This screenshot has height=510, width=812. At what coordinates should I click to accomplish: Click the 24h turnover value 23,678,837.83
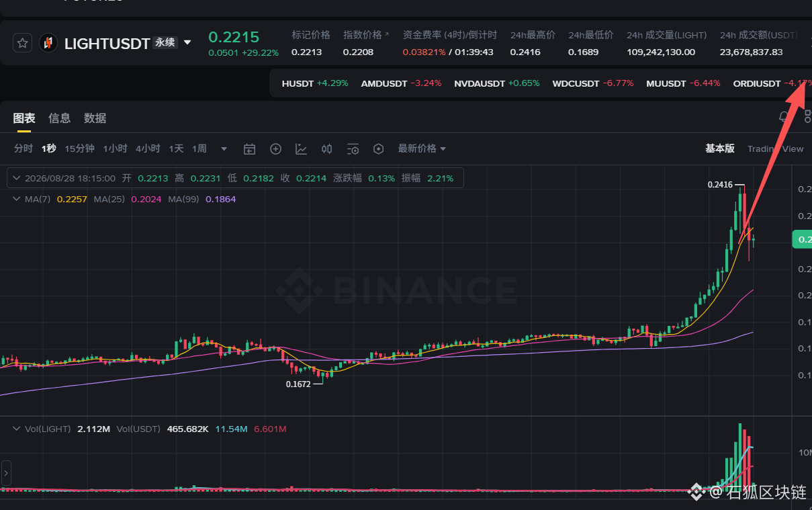751,52
